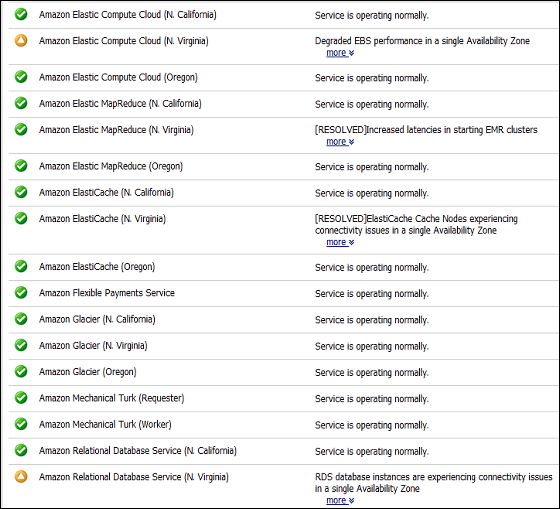This screenshot has width=560, height=509.
Task: Select 'Amazon Mechanical Turk (Worker)' text
Action: (x=105, y=425)
